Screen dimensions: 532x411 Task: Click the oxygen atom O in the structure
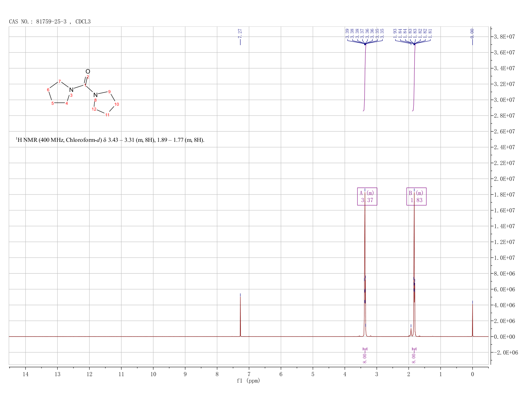(88, 72)
